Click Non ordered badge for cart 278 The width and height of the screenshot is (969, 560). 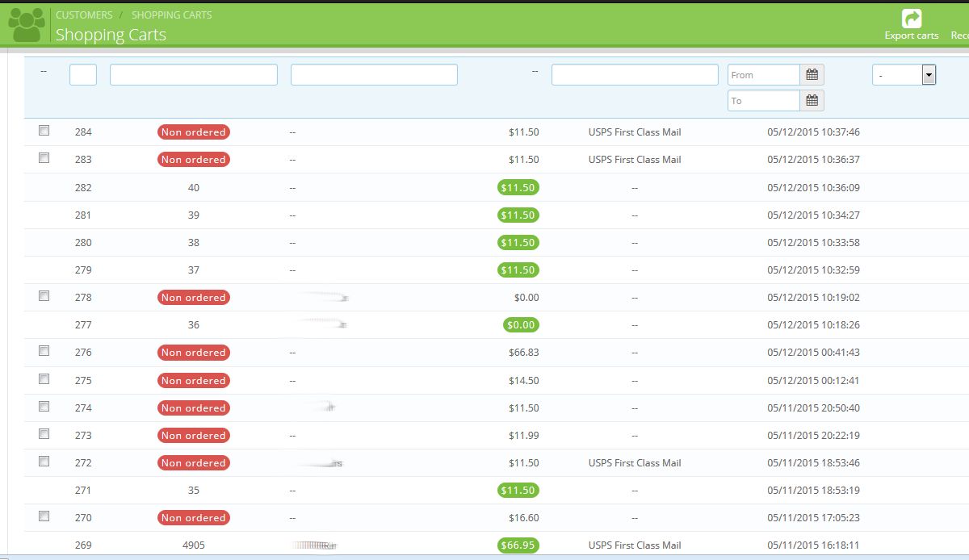[194, 298]
